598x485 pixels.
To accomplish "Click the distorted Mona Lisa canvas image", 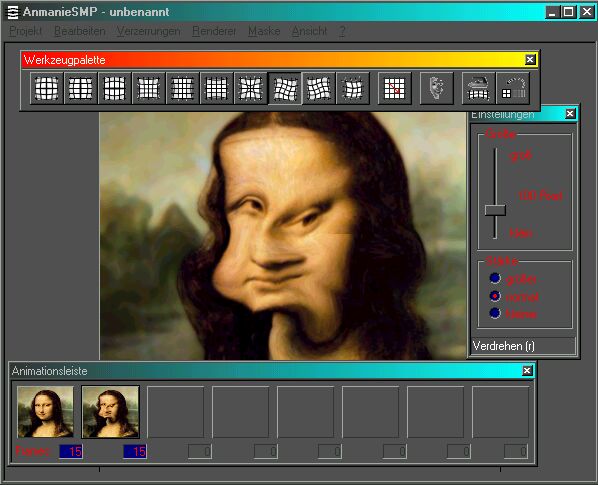I will point(283,236).
